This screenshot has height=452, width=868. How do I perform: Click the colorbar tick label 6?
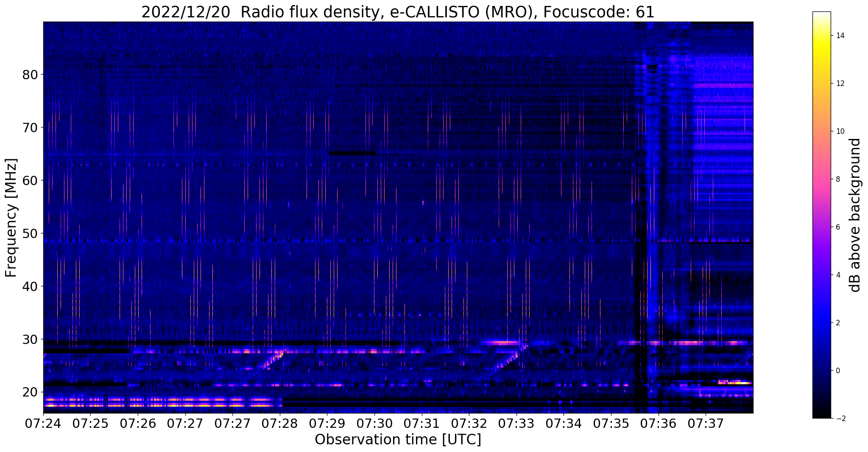pos(837,227)
